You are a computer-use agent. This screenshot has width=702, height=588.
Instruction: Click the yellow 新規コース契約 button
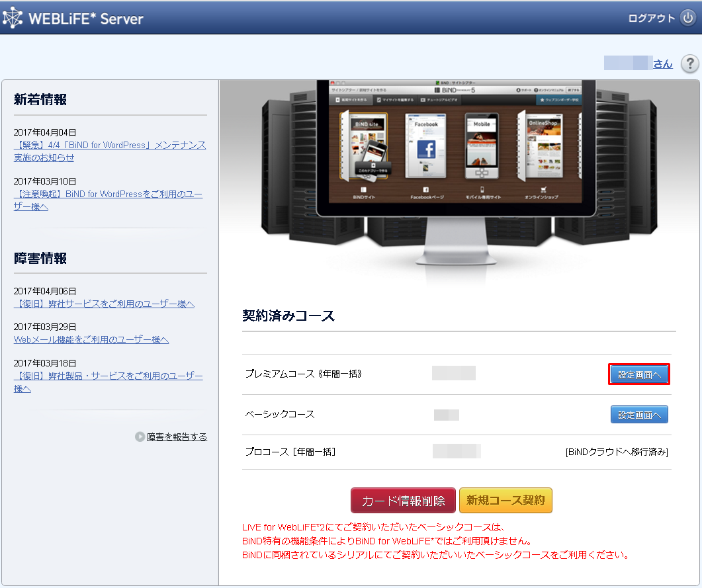point(505,501)
